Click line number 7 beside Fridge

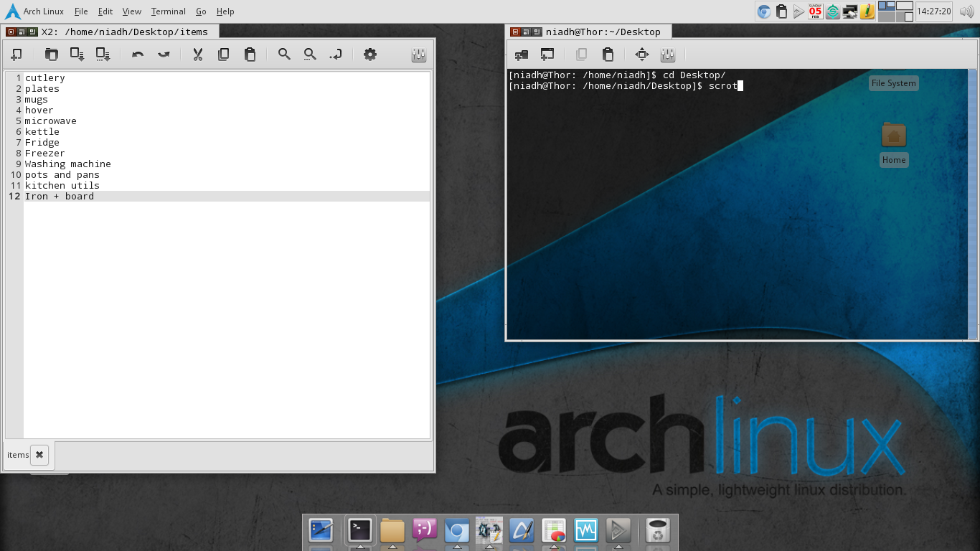pos(19,143)
